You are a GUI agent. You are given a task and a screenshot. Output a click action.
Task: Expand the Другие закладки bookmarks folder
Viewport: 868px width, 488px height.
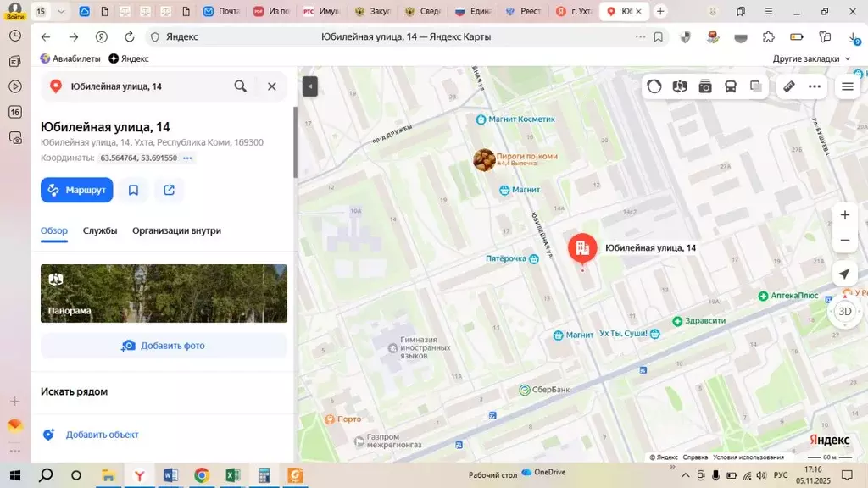[811, 58]
